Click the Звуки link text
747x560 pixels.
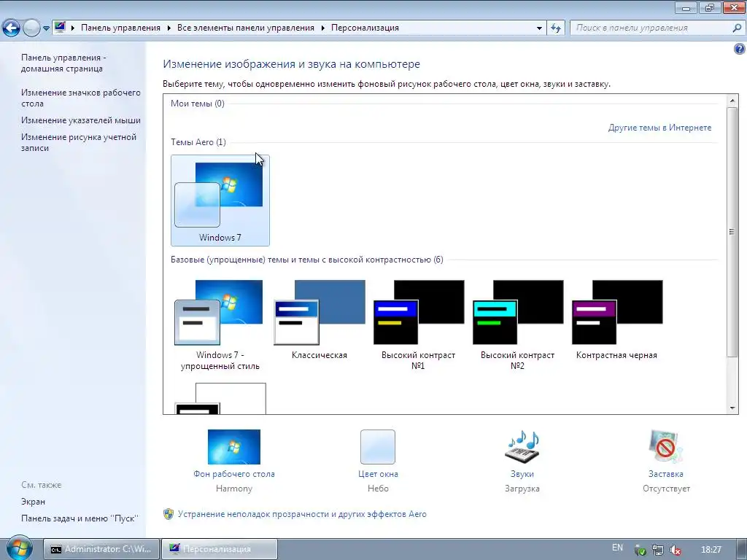pyautogui.click(x=522, y=474)
